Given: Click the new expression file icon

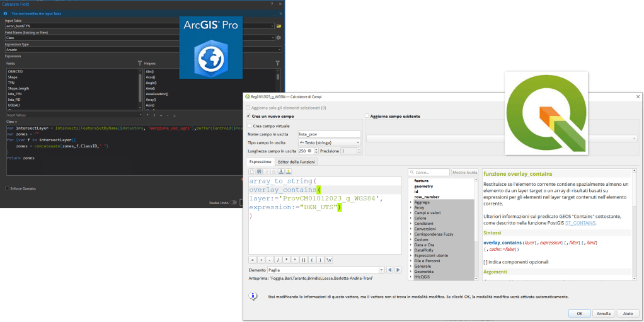Looking at the screenshot, I should point(251,171).
